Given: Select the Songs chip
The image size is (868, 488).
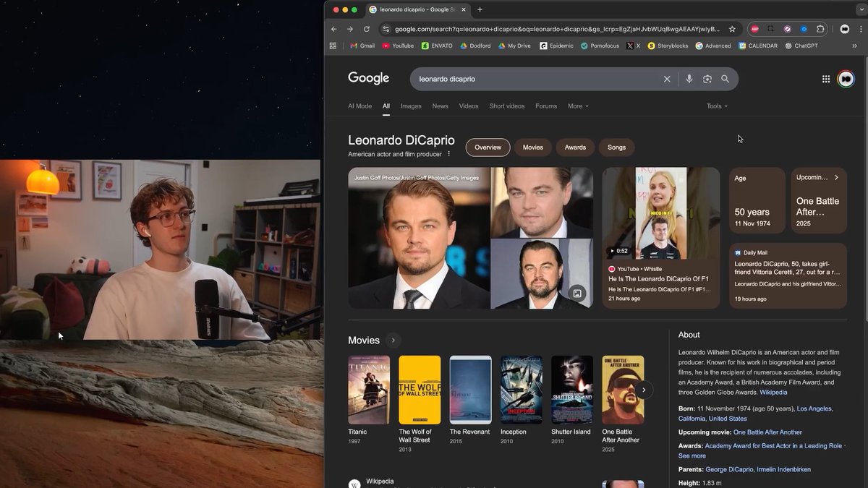Looking at the screenshot, I should [x=617, y=147].
